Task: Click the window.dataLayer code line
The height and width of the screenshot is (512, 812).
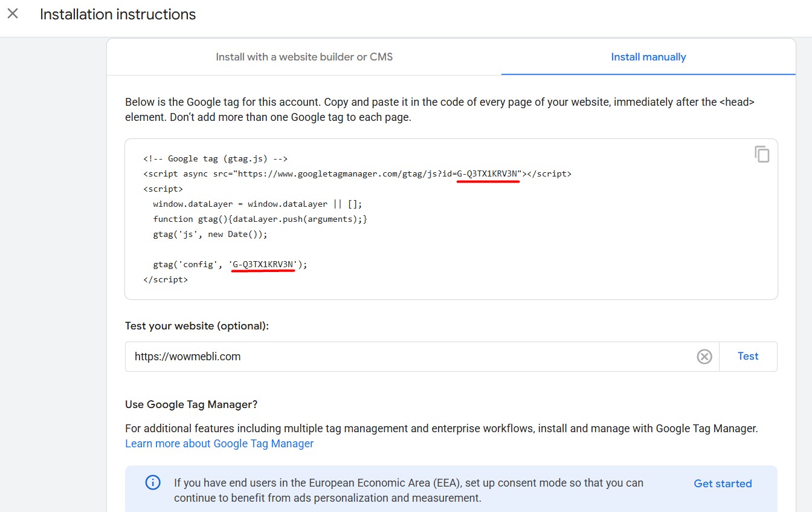Action: (x=257, y=204)
